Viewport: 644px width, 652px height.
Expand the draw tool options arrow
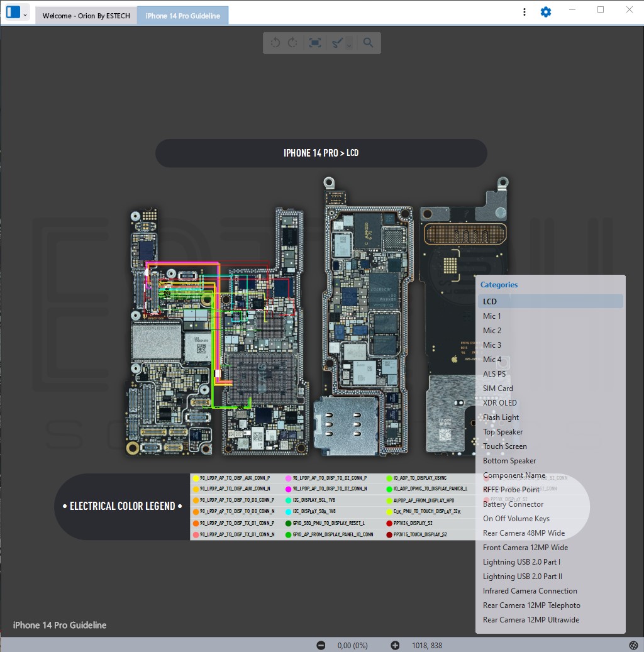[349, 45]
